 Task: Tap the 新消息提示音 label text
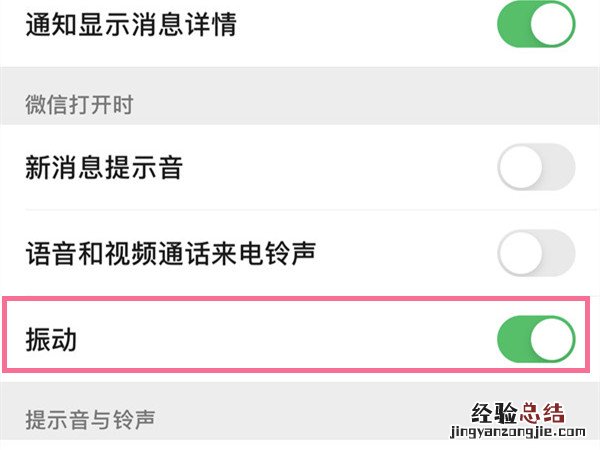click(x=104, y=167)
